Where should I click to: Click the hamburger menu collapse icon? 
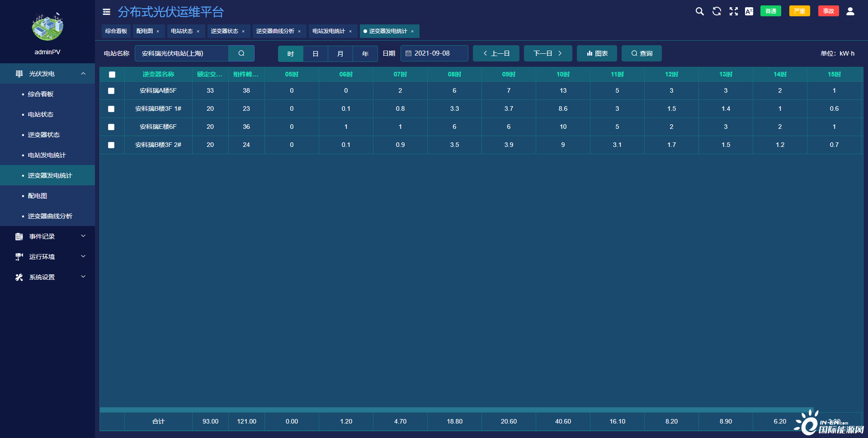coord(107,12)
